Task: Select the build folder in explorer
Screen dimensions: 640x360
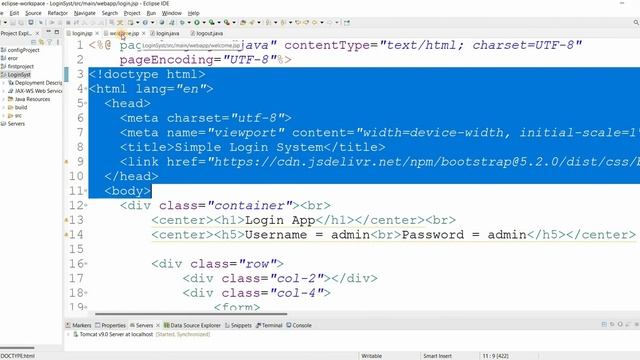Action: 21,107
